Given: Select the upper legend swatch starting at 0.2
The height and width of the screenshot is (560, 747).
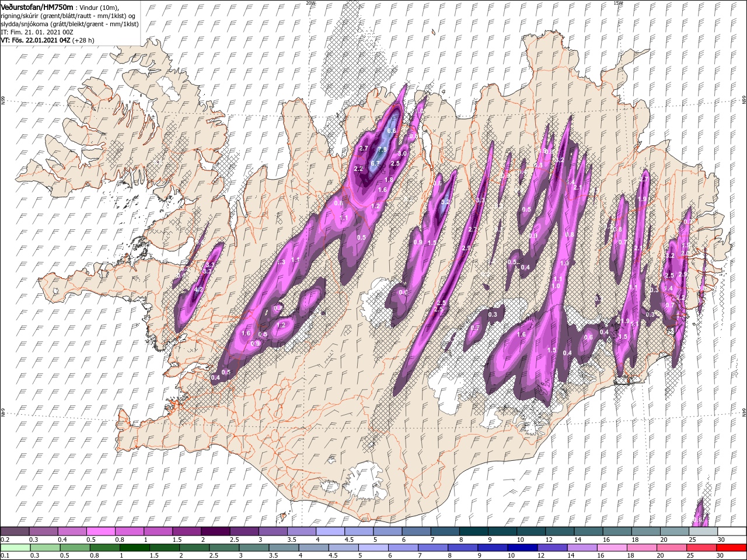Looking at the screenshot, I should coord(15,531).
